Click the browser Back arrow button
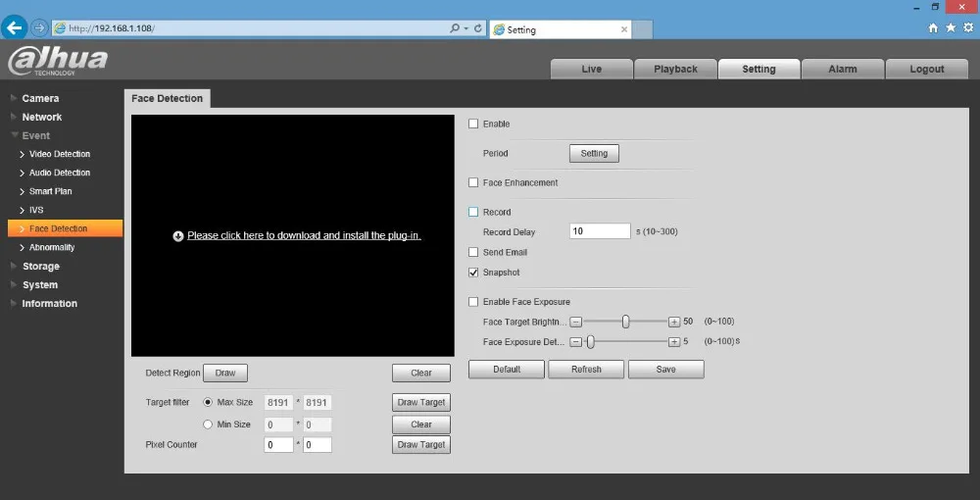Screen dimensions: 980x500 pos(15,28)
